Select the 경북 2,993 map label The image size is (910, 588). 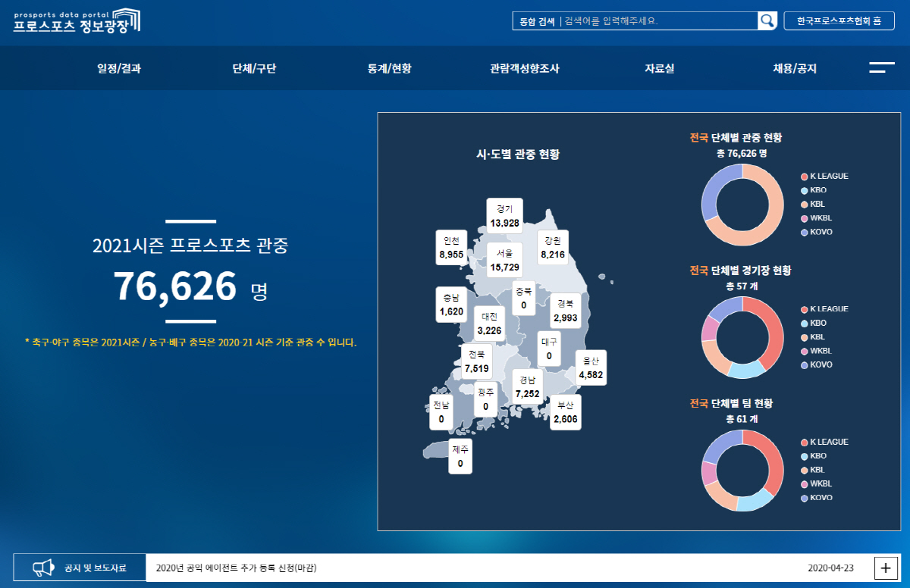click(566, 310)
